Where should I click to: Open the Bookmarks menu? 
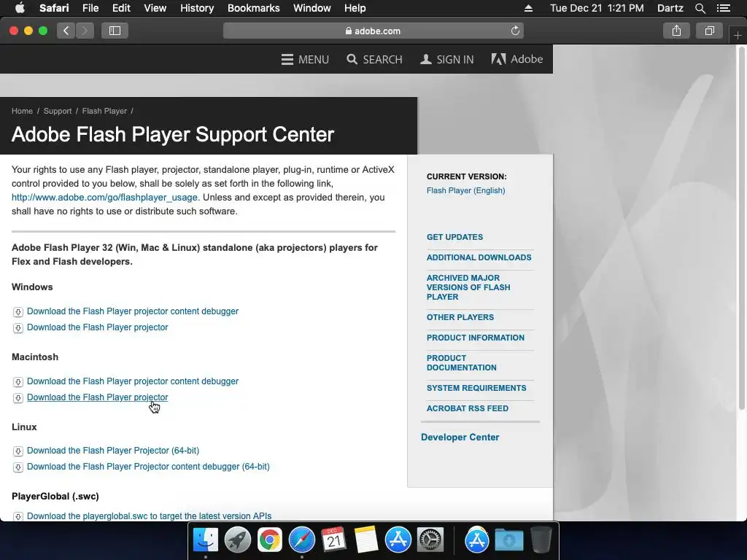[x=253, y=8]
